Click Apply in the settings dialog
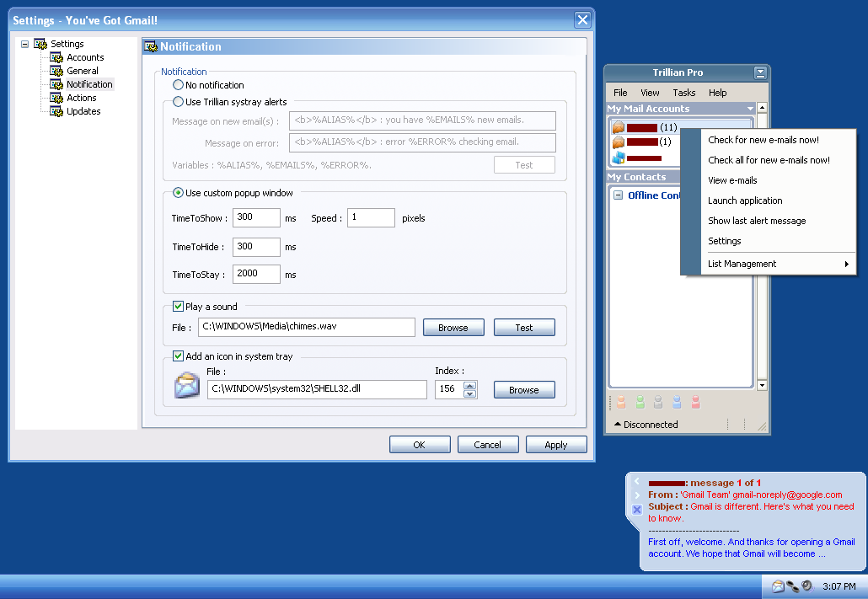Screen dimensions: 868x599 point(555,445)
